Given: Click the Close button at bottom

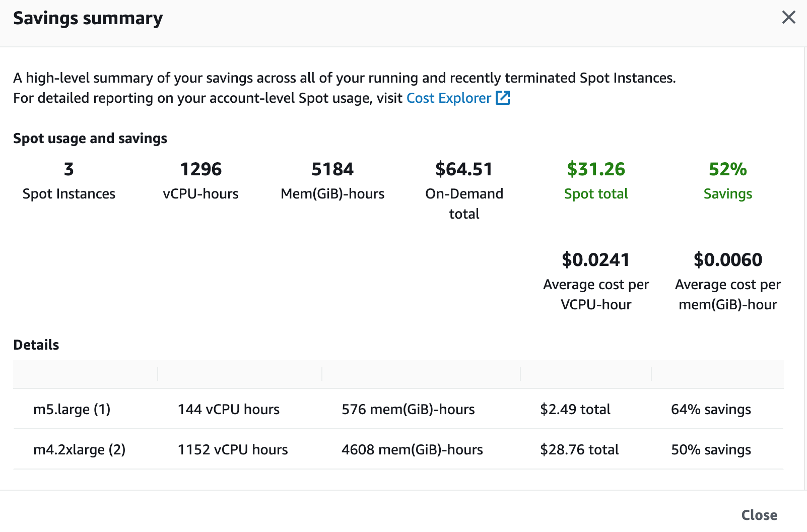Looking at the screenshot, I should pyautogui.click(x=759, y=515).
